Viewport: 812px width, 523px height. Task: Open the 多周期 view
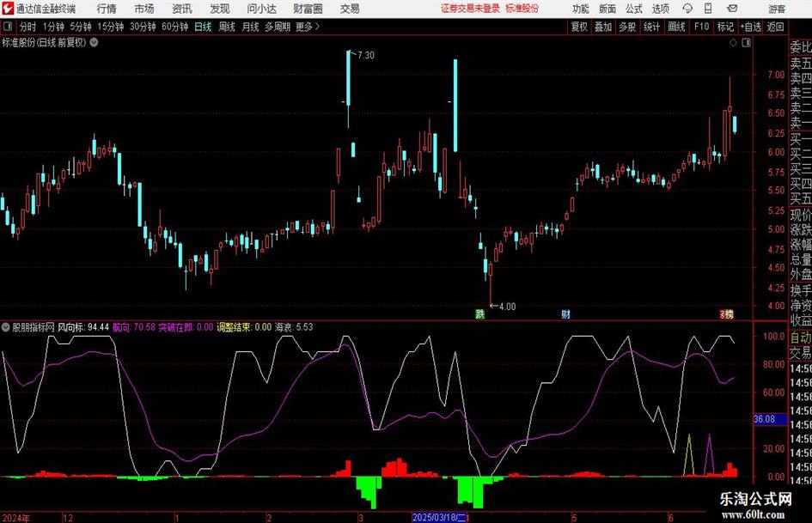point(278,27)
